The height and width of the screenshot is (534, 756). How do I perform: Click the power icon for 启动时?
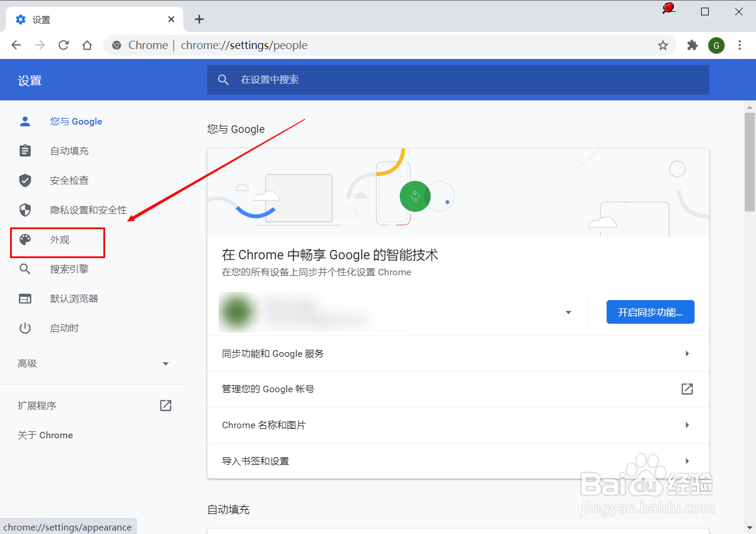tap(25, 328)
